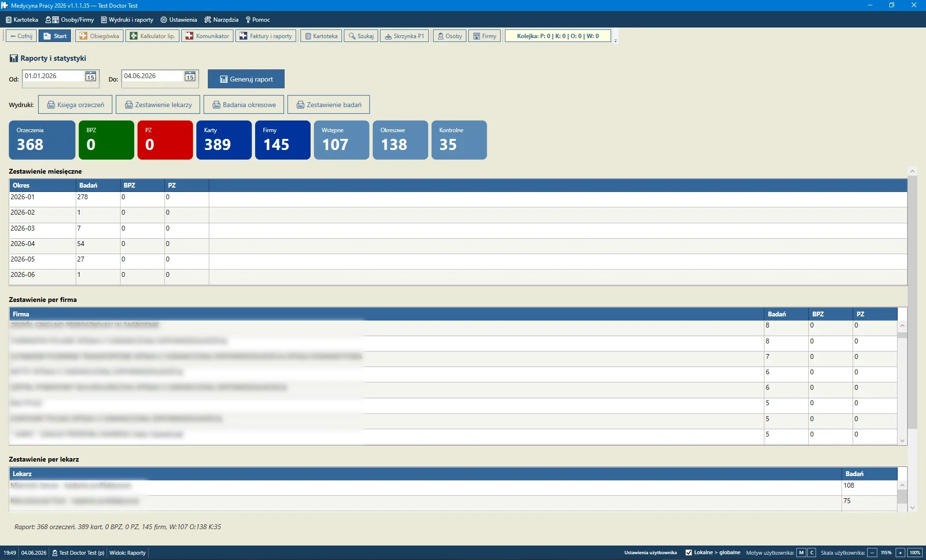926x560 pixels.
Task: Increase user scale with plus button
Action: pos(900,553)
